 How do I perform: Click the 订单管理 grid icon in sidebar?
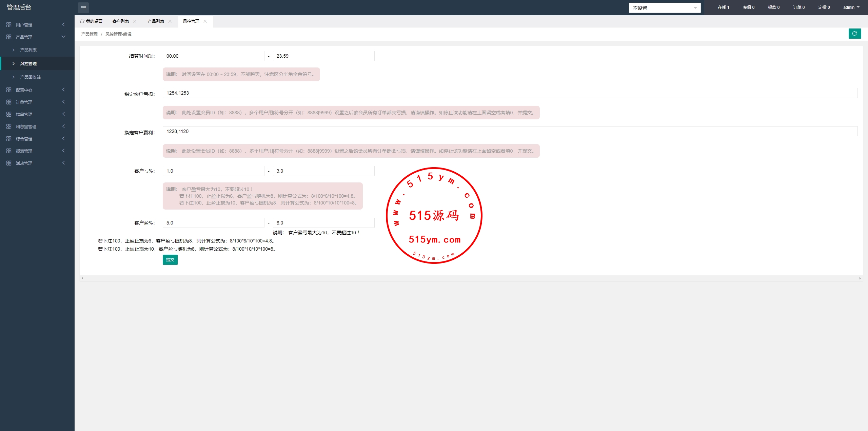[x=9, y=102]
